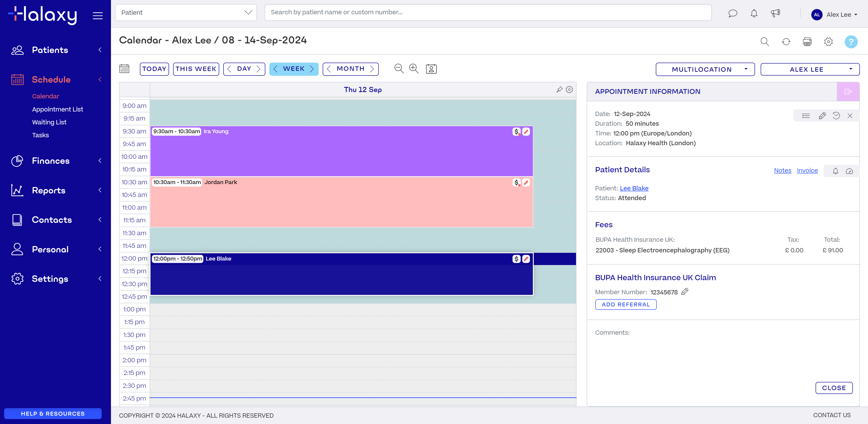Collapse the Schedule sidebar section
Screen dimensions: 868x424
56,80
